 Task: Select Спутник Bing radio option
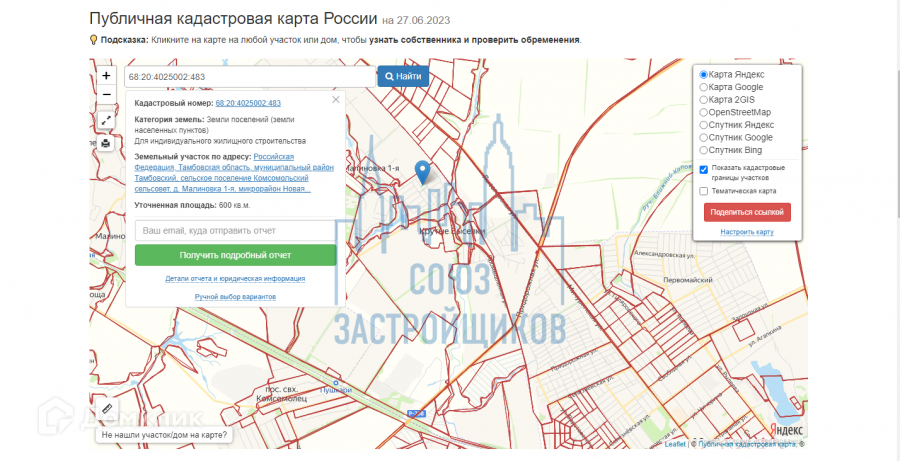click(703, 150)
